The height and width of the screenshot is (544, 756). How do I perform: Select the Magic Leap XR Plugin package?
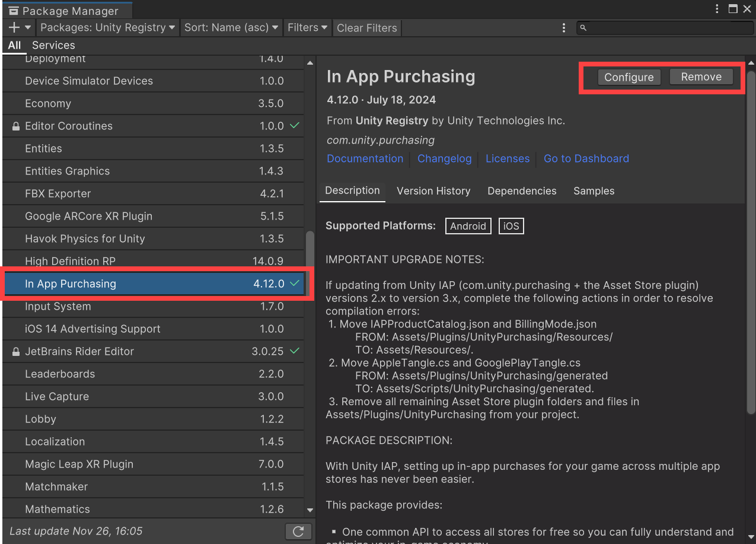[153, 465]
